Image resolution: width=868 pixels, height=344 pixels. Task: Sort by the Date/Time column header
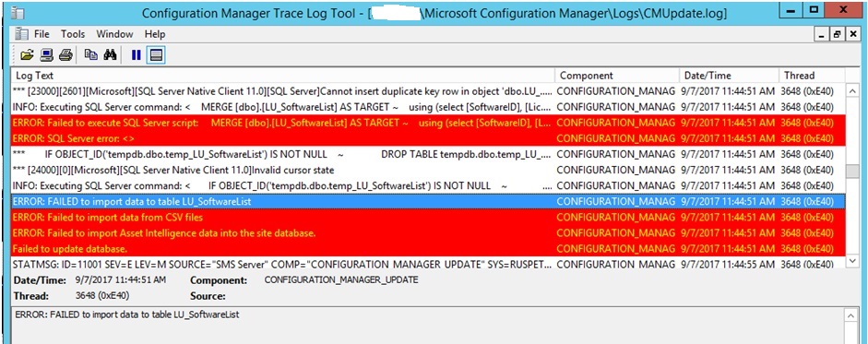730,76
